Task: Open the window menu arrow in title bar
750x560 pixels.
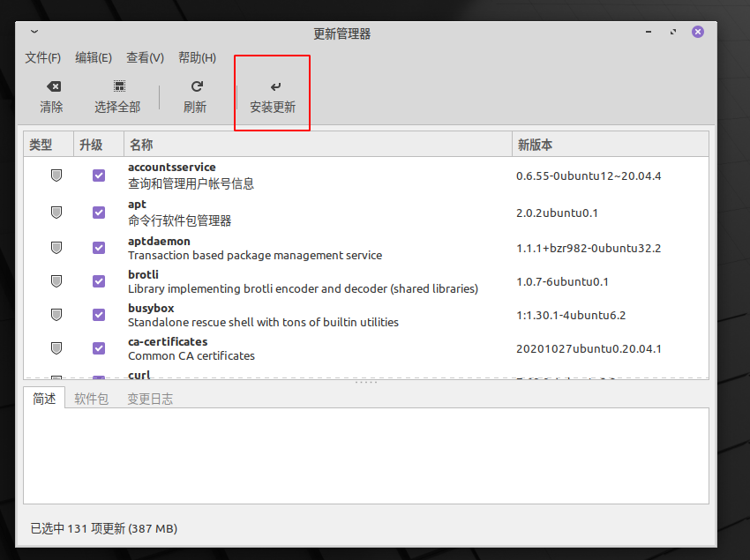Action: click(x=34, y=32)
